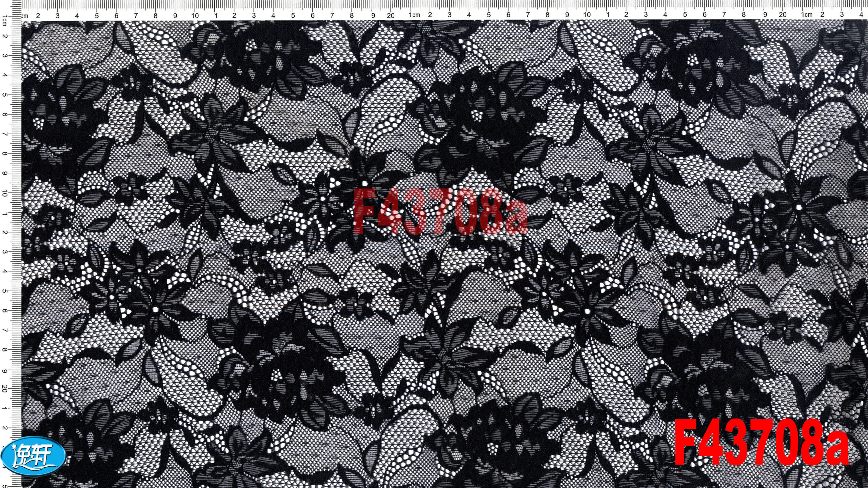Click the '1cm' label on left ruler
Screen dimensions: 868x488
[4, 20]
